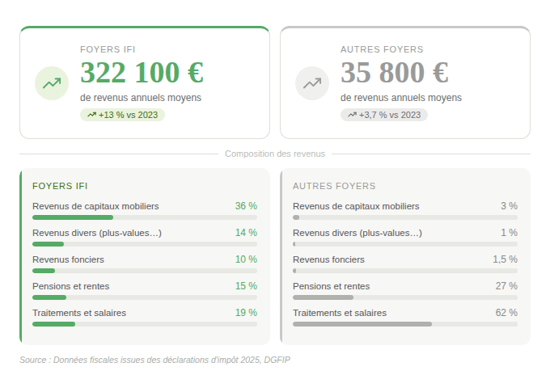Screen dimensions: 550x392
Task: Click AUTRES FOYERS title in composition panel
Action: click(x=334, y=186)
